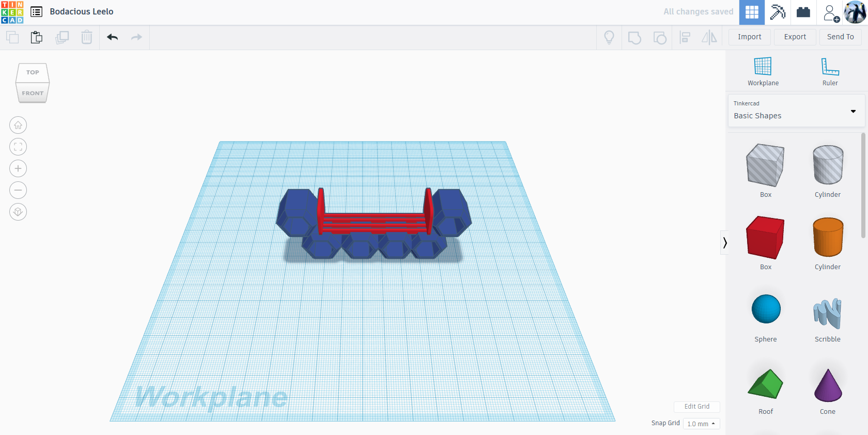The height and width of the screenshot is (435, 868).
Task: Click the Group shapes icon
Action: click(634, 37)
